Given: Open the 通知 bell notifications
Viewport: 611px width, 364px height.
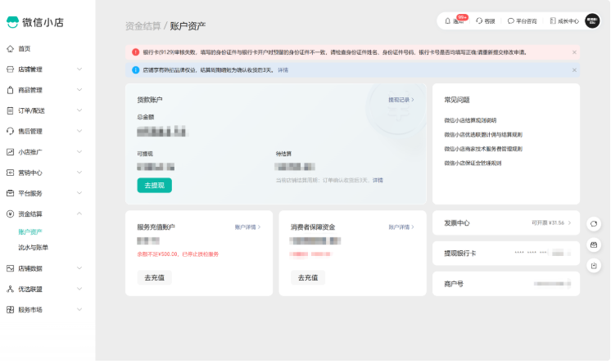Looking at the screenshot, I should tap(455, 21).
